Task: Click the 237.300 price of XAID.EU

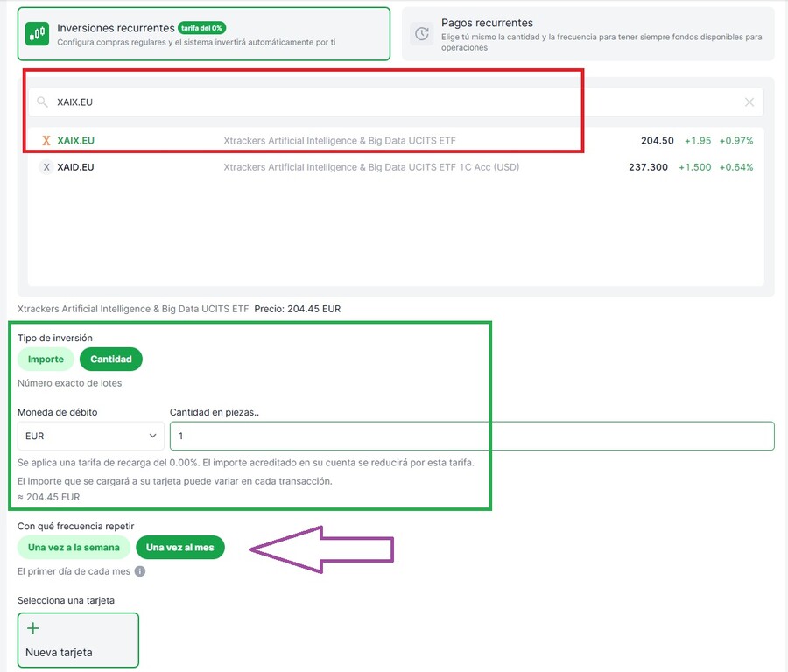Action: pos(648,167)
